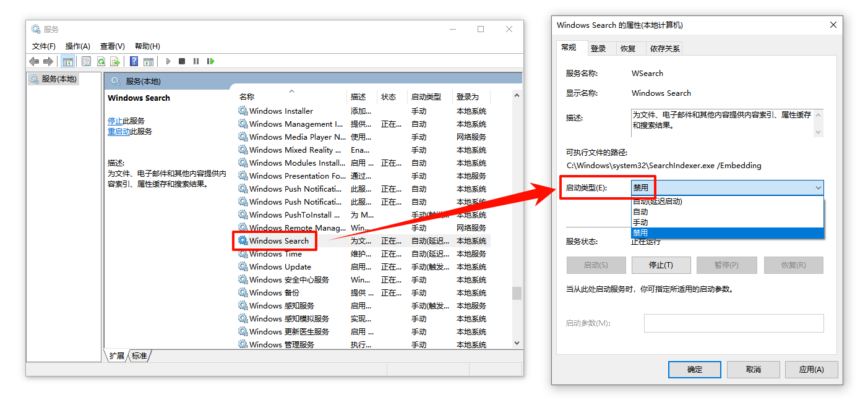The height and width of the screenshot is (408, 868).
Task: Click the Stop Service square icon
Action: [x=182, y=61]
